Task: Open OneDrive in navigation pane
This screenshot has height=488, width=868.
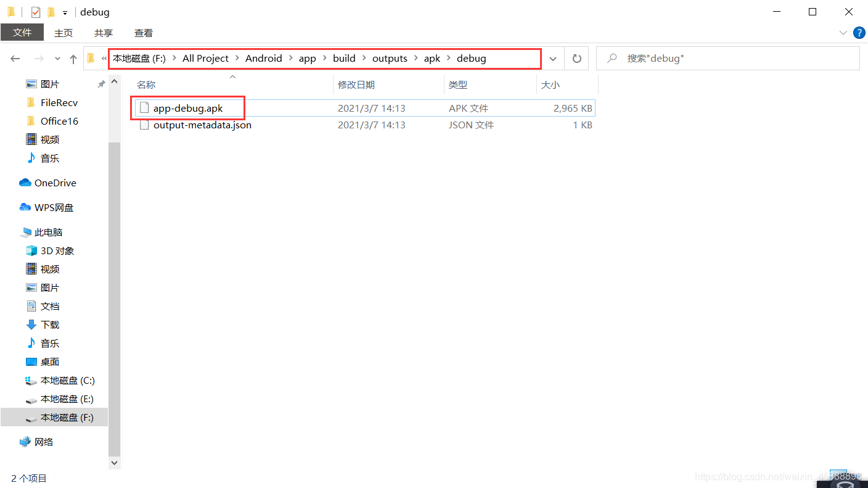Action: click(x=55, y=183)
